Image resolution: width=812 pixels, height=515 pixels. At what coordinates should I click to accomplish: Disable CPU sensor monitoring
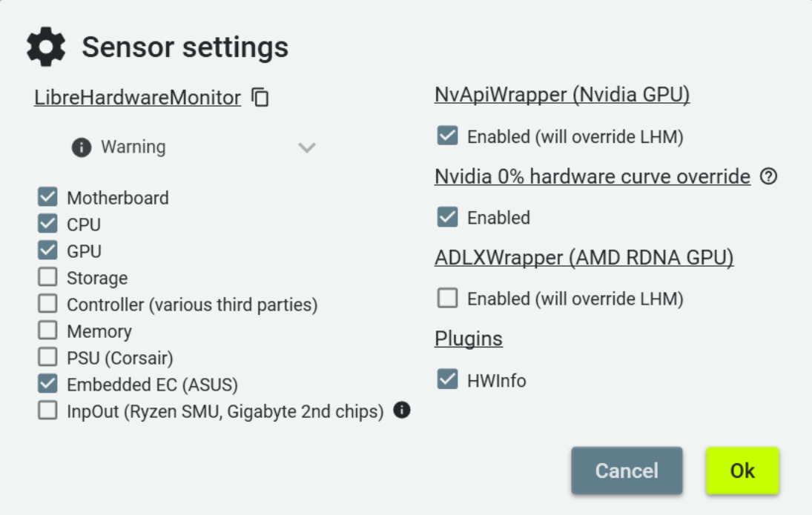click(47, 224)
